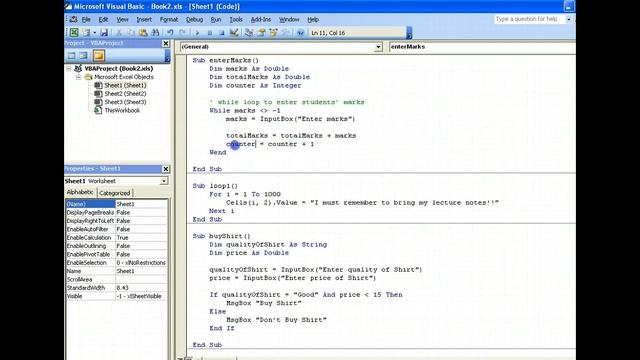Click the 'Type a question for help' box
640x360 pixels.
(529, 19)
